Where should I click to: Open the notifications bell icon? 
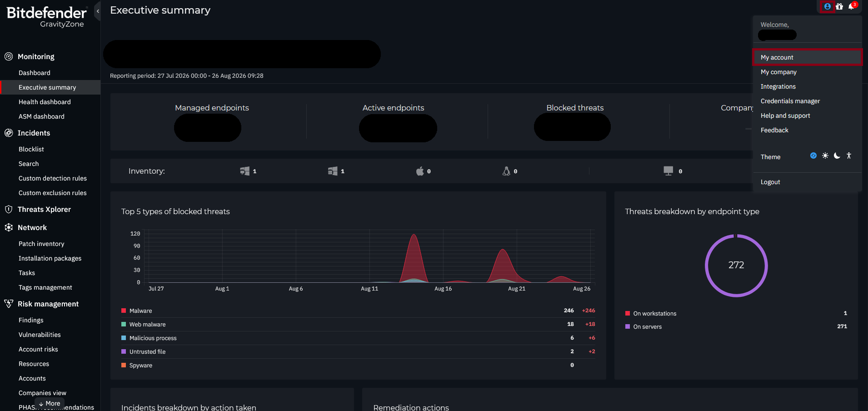click(851, 6)
